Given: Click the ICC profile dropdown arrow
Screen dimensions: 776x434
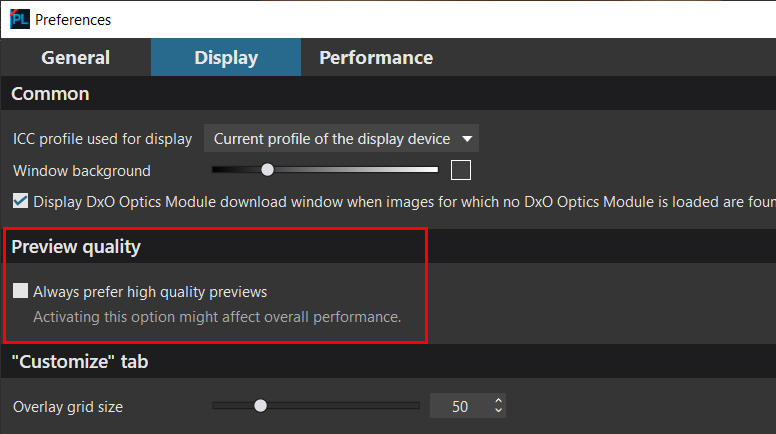Looking at the screenshot, I should [x=467, y=139].
